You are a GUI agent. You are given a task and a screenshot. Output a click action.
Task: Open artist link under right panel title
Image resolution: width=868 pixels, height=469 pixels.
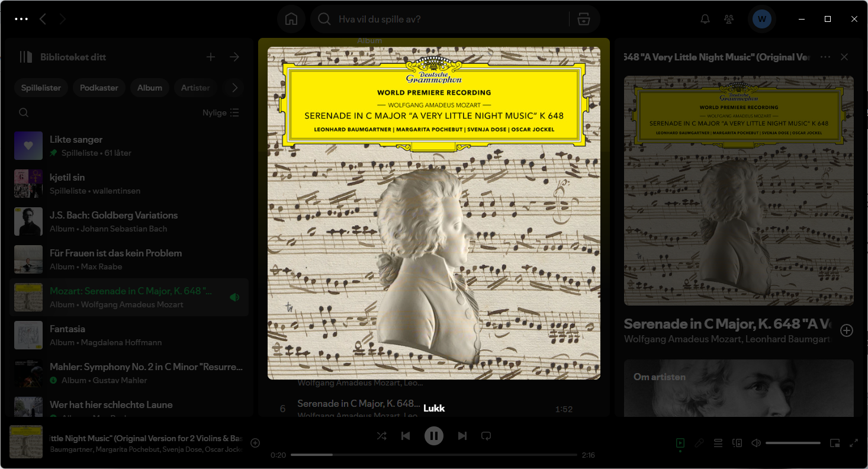click(x=729, y=339)
